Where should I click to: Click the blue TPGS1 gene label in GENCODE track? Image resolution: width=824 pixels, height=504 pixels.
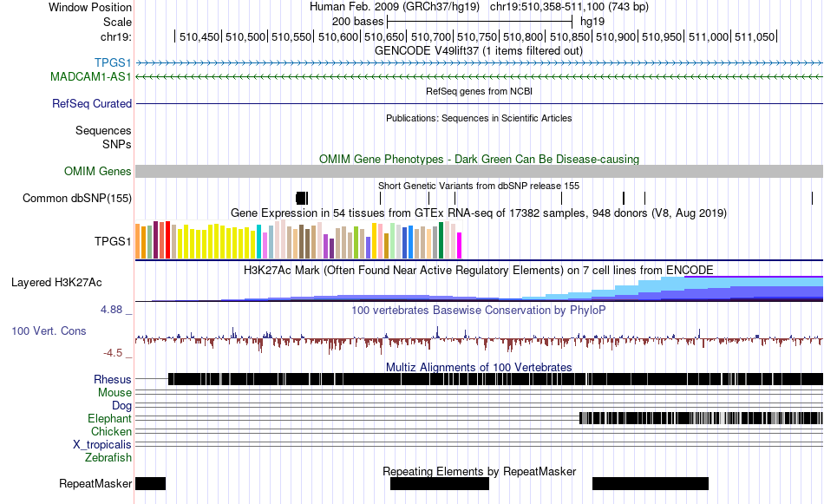pyautogui.click(x=113, y=63)
